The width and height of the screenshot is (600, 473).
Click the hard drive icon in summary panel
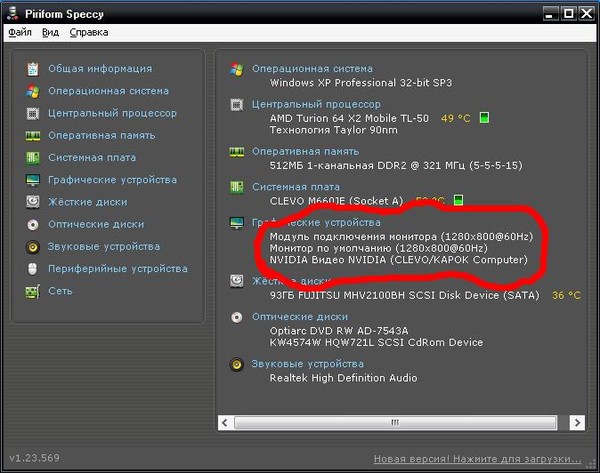tap(236, 281)
